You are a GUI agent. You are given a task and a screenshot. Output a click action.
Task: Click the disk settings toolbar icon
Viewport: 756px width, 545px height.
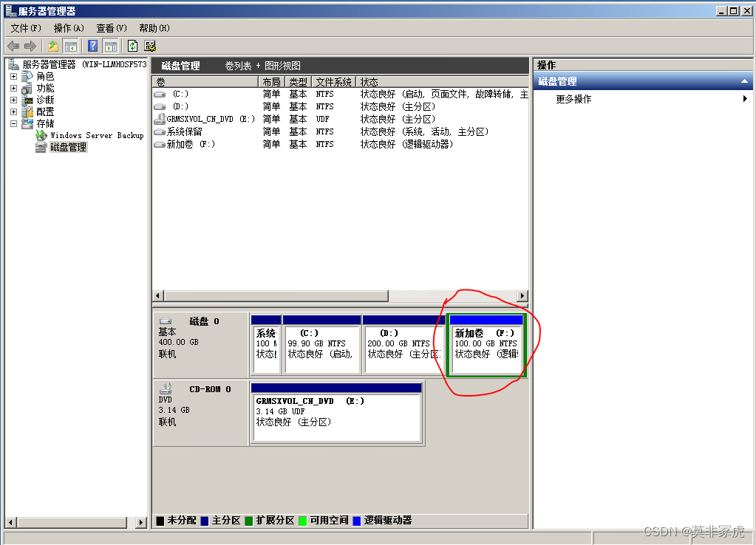click(150, 46)
